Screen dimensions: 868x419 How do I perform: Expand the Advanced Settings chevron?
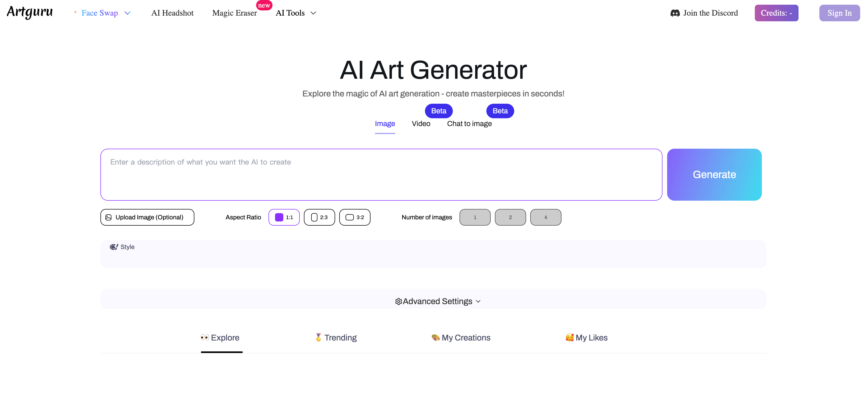478,302
